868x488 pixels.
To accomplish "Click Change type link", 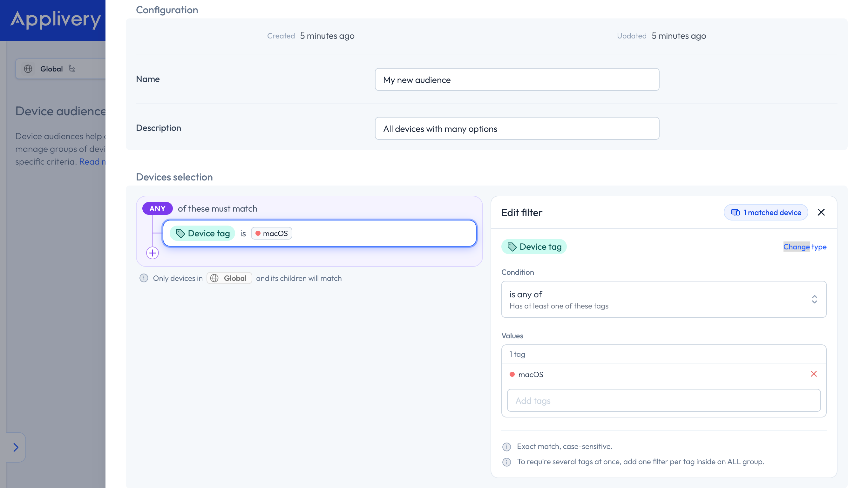I will point(805,247).
